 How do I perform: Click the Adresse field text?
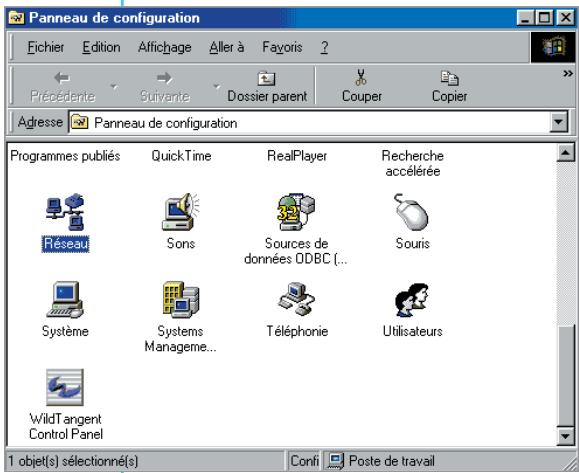165,123
